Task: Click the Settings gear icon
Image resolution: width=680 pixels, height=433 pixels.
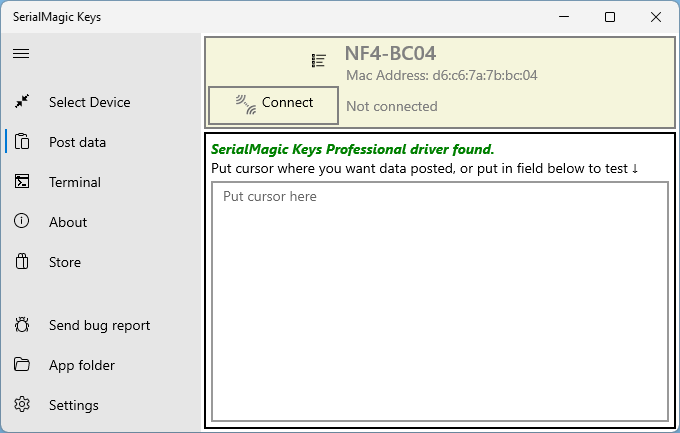Action: [22, 404]
